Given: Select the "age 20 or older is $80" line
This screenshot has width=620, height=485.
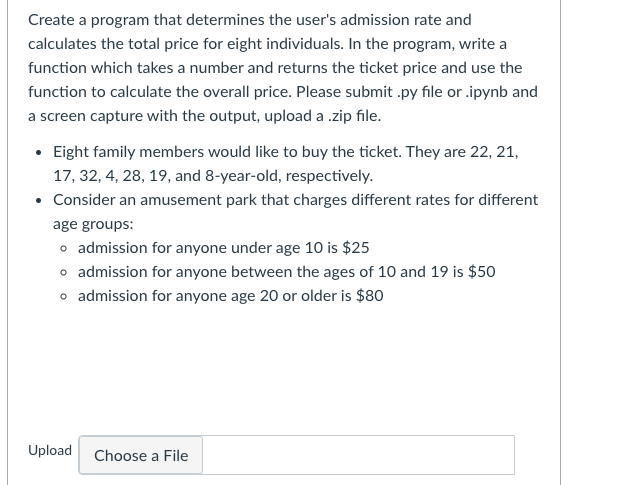Looking at the screenshot, I should point(231,296).
